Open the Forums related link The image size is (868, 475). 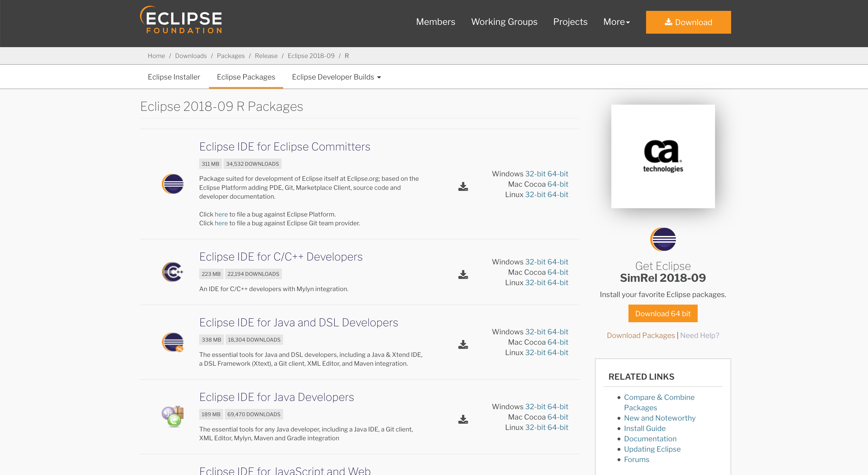[x=636, y=460]
